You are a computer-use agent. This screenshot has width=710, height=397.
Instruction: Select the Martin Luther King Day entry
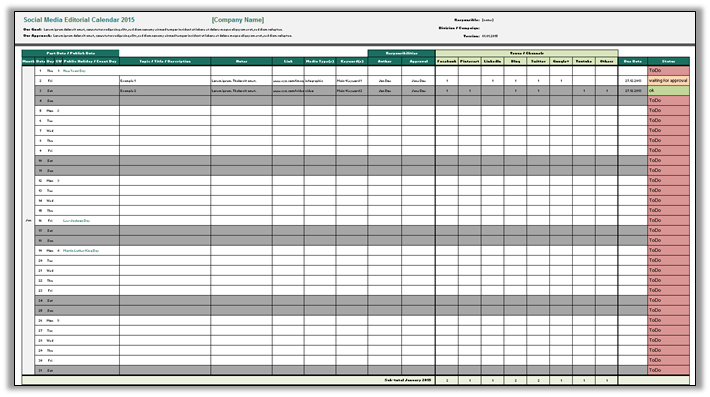[x=81, y=250]
